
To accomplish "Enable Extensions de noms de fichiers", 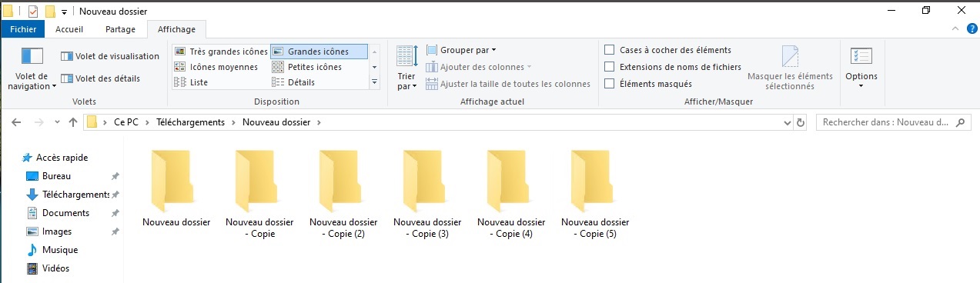I will coord(610,67).
